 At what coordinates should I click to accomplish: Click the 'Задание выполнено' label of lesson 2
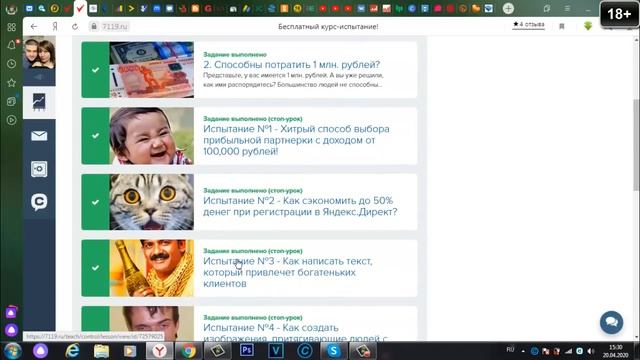(235, 54)
